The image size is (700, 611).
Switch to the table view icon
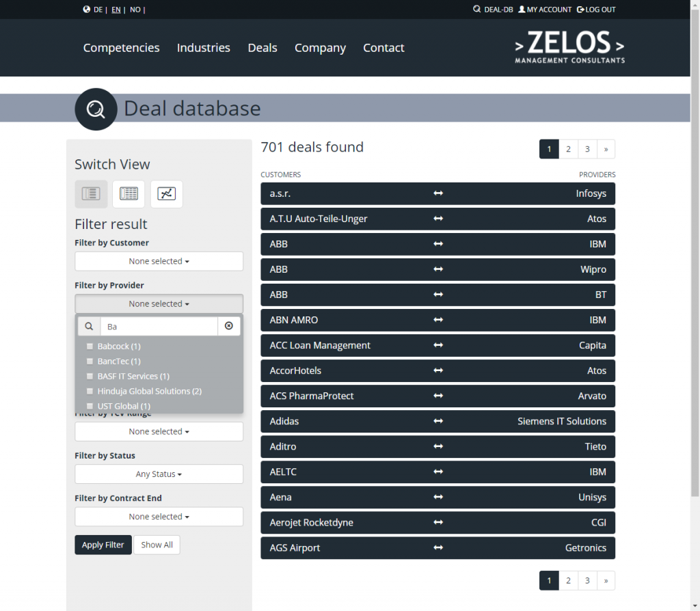129,193
